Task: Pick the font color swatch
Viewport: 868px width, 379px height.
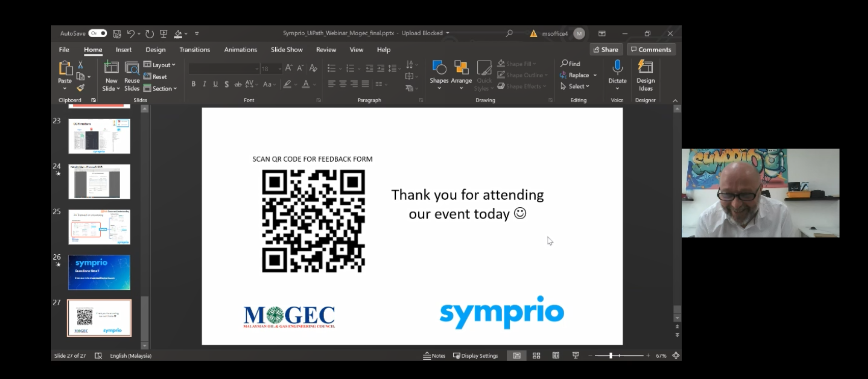Action: click(x=306, y=85)
